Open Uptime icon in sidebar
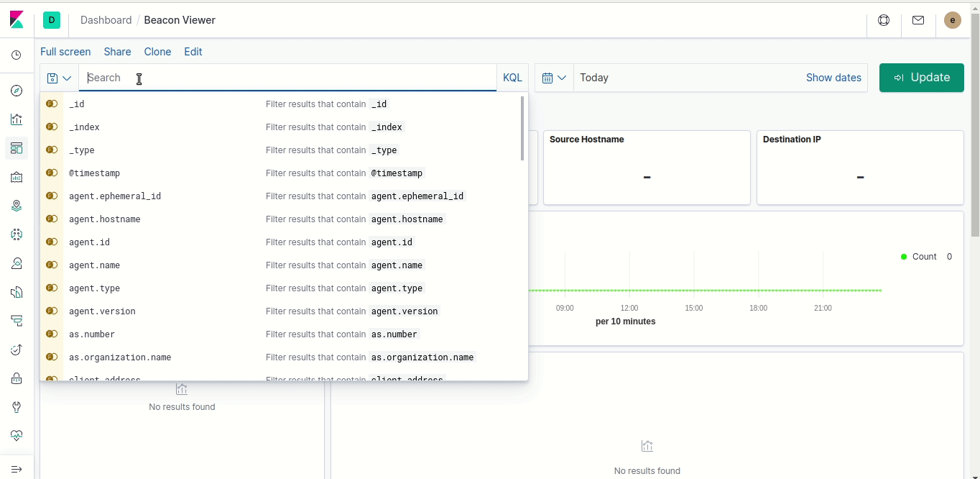This screenshot has width=980, height=479. (x=17, y=350)
